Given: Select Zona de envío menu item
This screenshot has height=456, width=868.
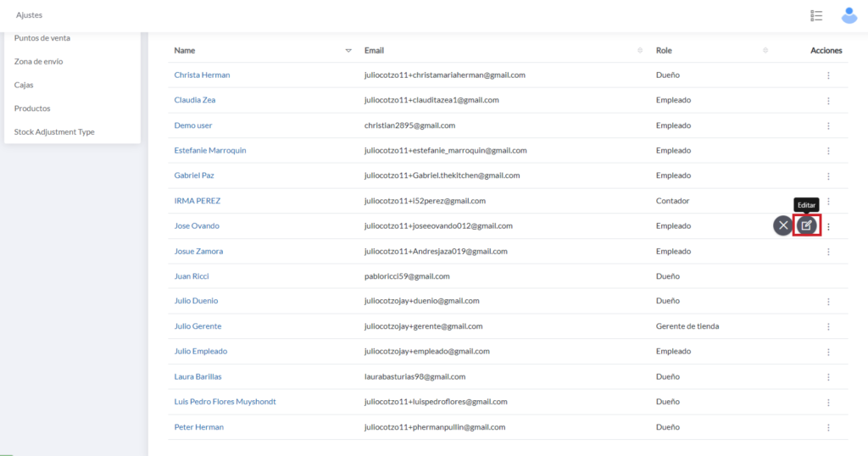Looking at the screenshot, I should click(x=38, y=62).
